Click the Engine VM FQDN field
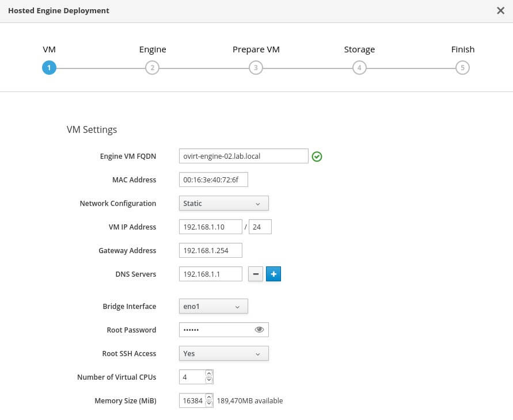This screenshot has width=513, height=420. point(244,156)
